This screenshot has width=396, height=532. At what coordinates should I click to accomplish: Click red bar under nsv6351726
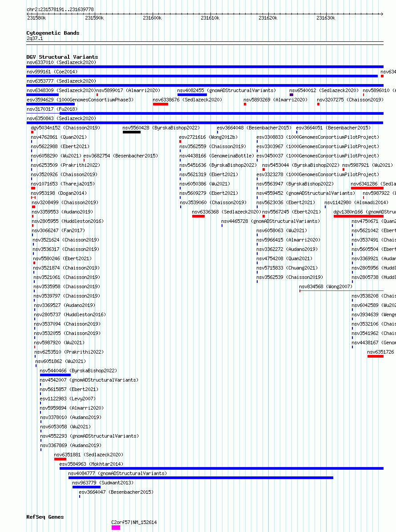pos(375,356)
